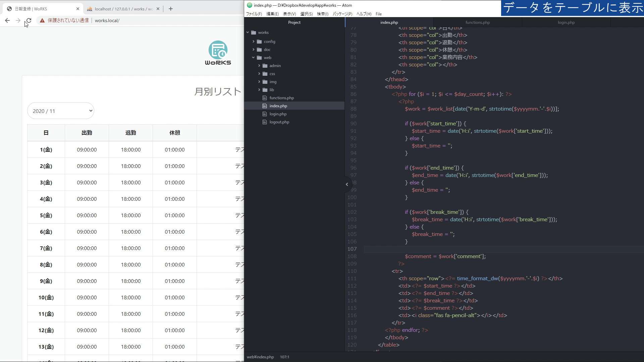The width and height of the screenshot is (644, 362).
Task: Collapse the tree view with chevron handle
Action: [x=347, y=184]
